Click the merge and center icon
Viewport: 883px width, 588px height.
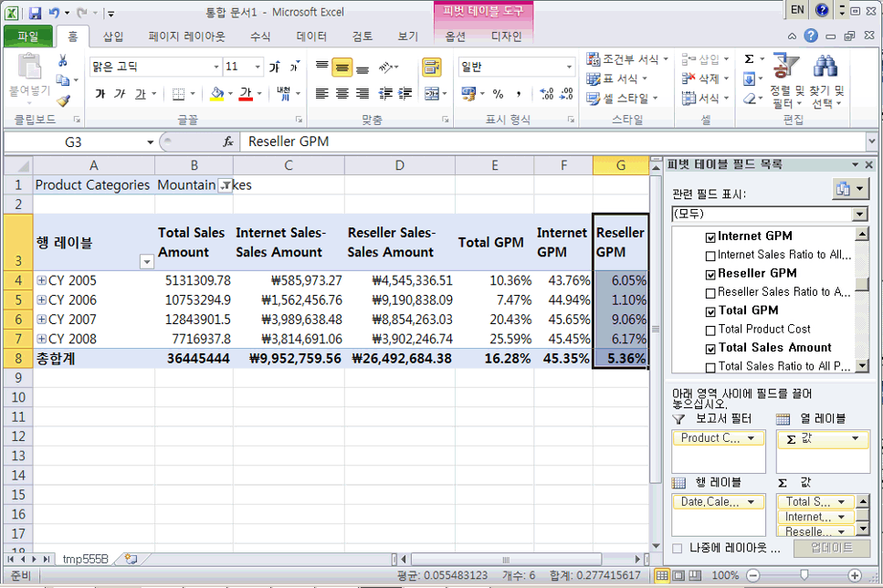click(432, 93)
